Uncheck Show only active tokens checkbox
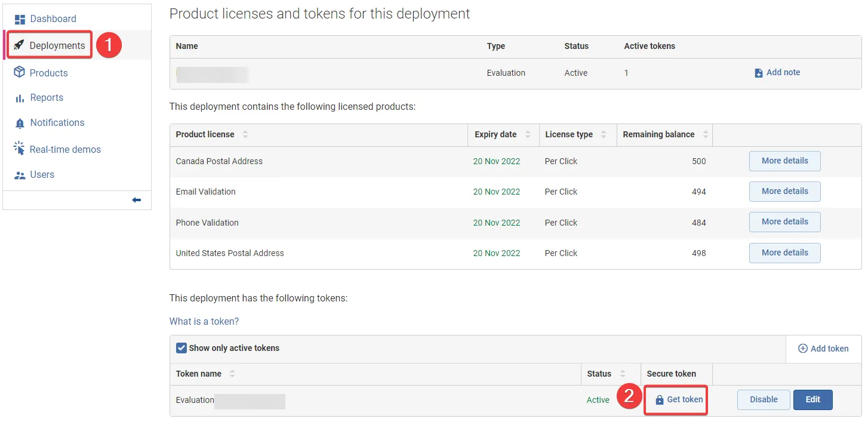Screen dimensions: 868x422 (x=181, y=348)
